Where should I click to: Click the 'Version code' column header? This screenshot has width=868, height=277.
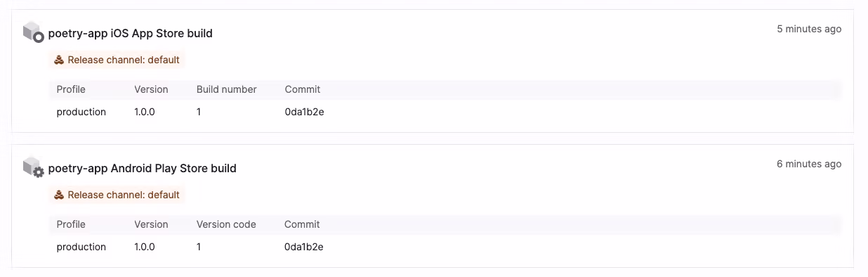[226, 224]
